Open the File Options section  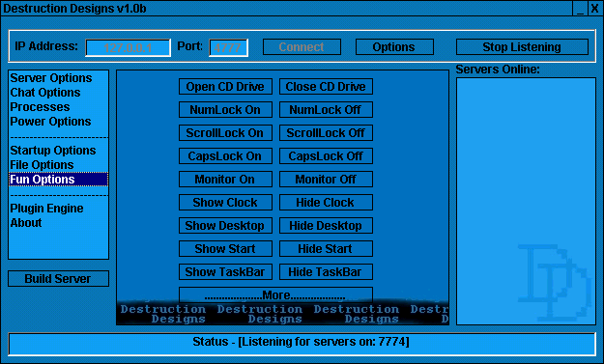pyautogui.click(x=58, y=165)
